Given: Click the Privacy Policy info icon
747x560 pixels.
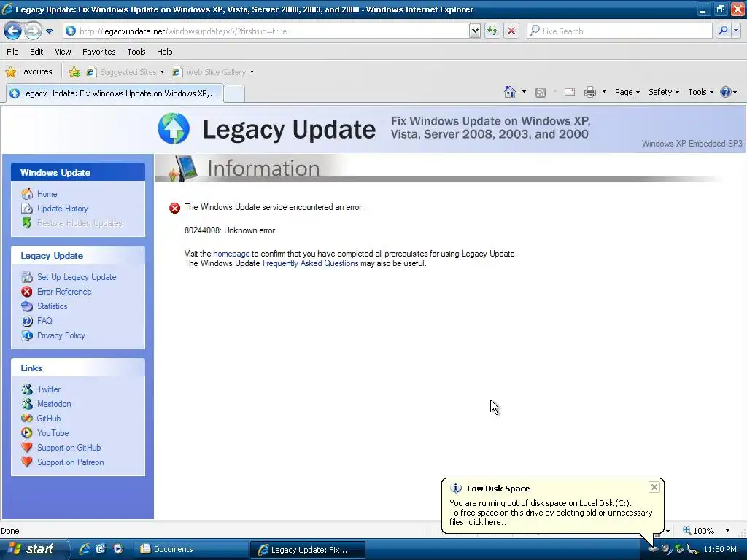Looking at the screenshot, I should 27,335.
